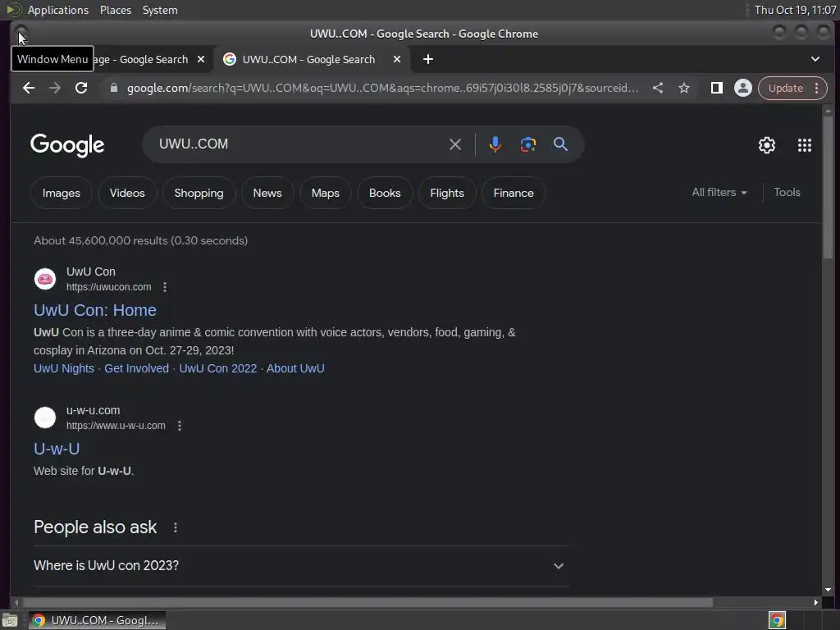Go to Google home via logo
The width and height of the screenshot is (840, 630).
click(67, 144)
